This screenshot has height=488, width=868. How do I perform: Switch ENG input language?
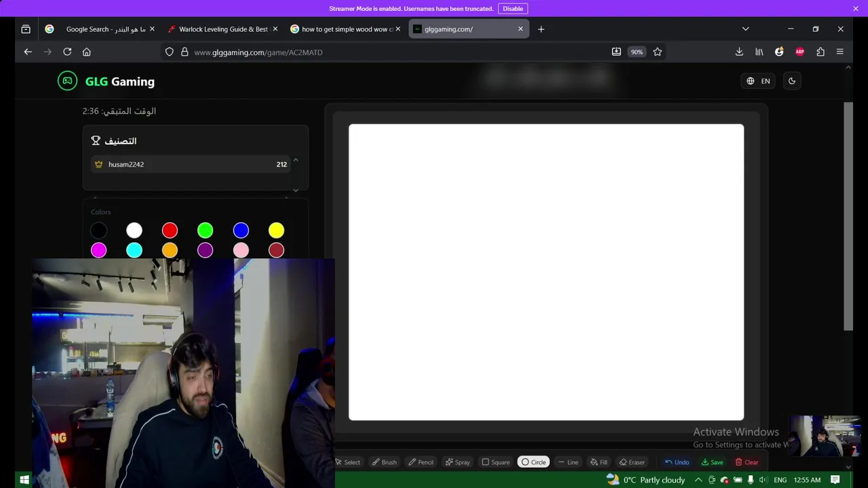(x=780, y=480)
